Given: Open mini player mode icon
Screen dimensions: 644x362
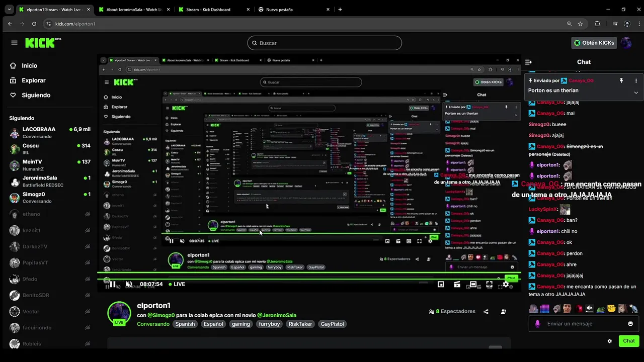Looking at the screenshot, I should click(x=441, y=285).
